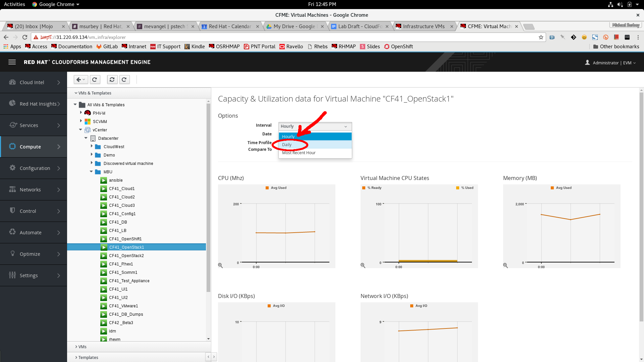The width and height of the screenshot is (644, 362).
Task: Open the Documentation bookmark
Action: coord(72,47)
